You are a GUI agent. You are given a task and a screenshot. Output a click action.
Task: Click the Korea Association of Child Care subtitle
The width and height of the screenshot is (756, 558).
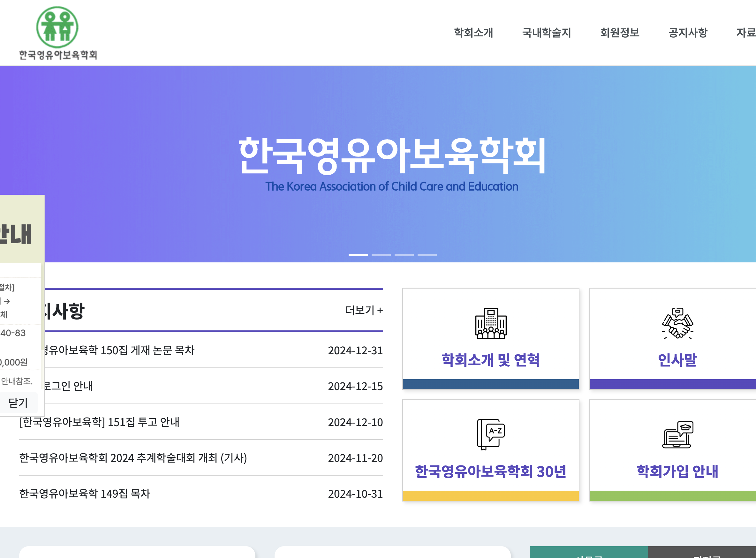pyautogui.click(x=392, y=186)
